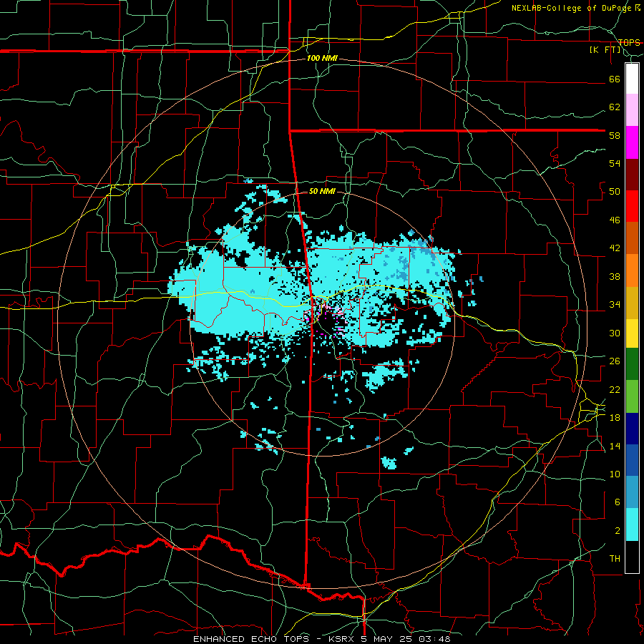Viewport: 644px width, 644px height.
Task: Click the white swatch above 66 in legend
Action: (x=632, y=79)
